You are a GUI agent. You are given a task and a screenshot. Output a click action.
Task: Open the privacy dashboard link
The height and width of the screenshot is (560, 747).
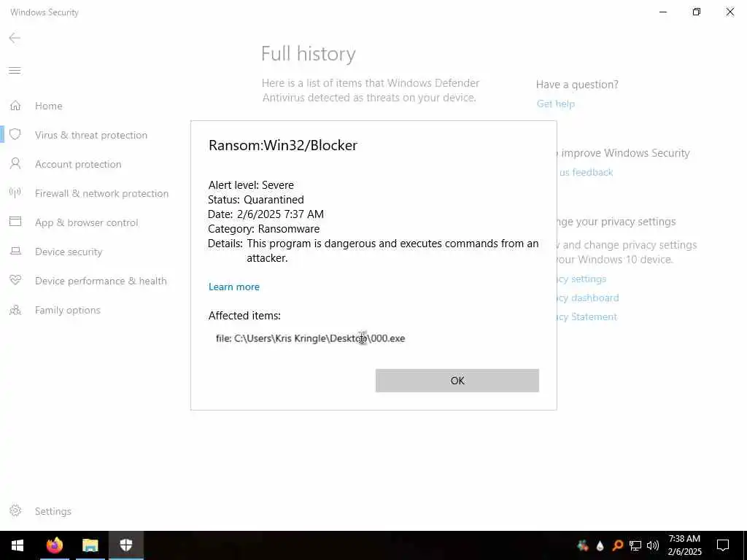(x=588, y=298)
